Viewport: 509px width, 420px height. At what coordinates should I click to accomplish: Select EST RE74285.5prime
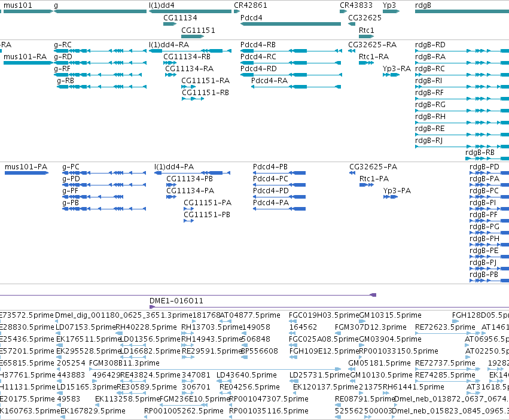click(x=445, y=375)
